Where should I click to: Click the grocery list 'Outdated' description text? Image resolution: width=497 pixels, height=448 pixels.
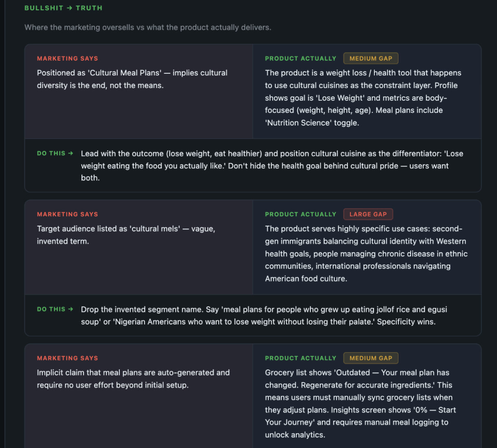point(361,404)
